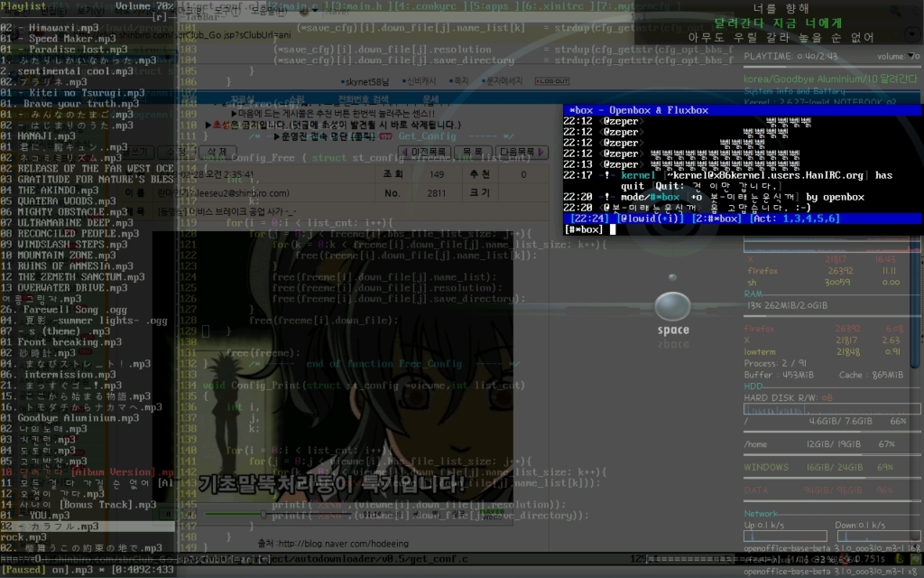This screenshot has height=578, width=924.
Task: Click the 이전목록 button on the board page
Action: (424, 152)
